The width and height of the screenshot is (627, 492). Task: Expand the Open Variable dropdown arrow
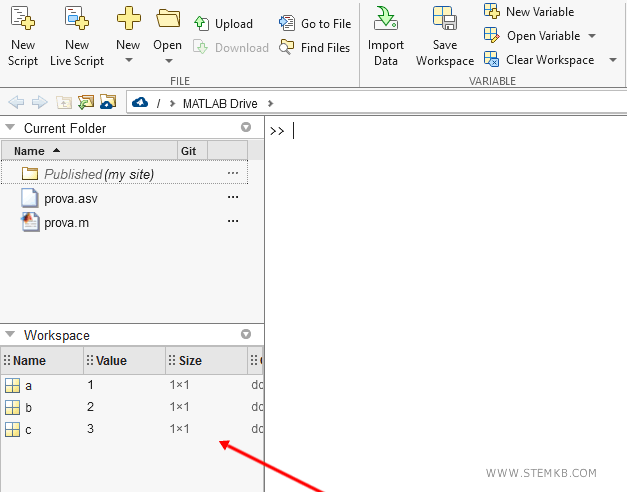point(592,36)
